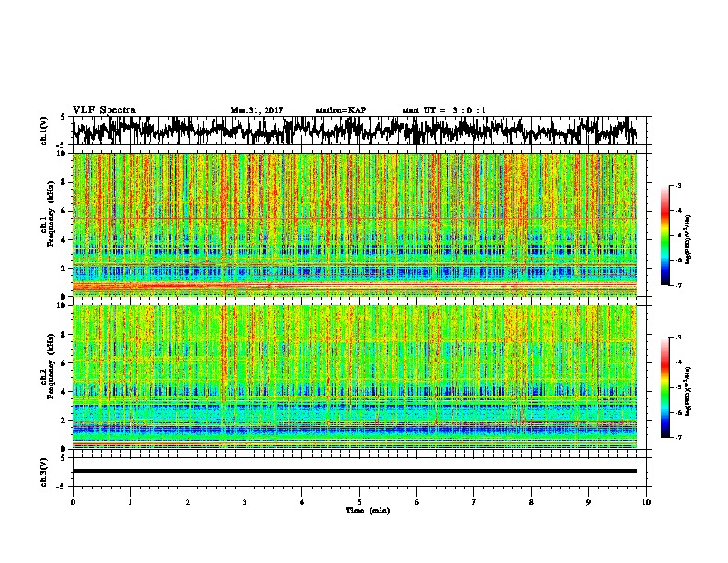Select the date label 'Mar.31, 2017'
Screen dimensions: 728x563
256,110
